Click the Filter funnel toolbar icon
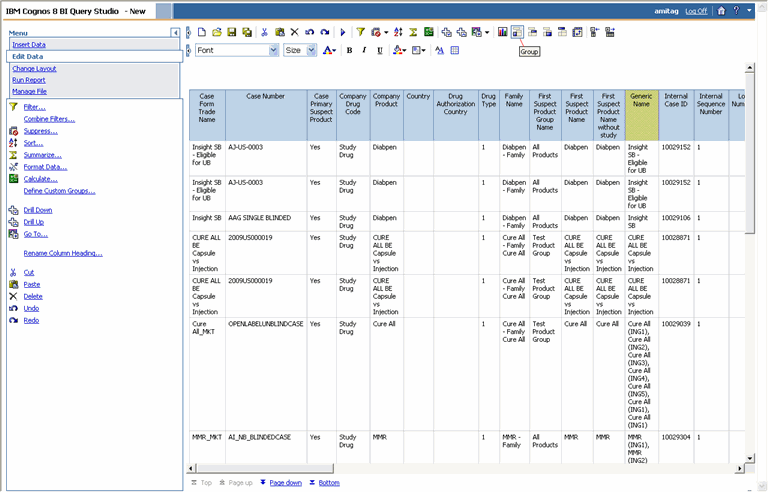This screenshot has width=768, height=492. [361, 32]
